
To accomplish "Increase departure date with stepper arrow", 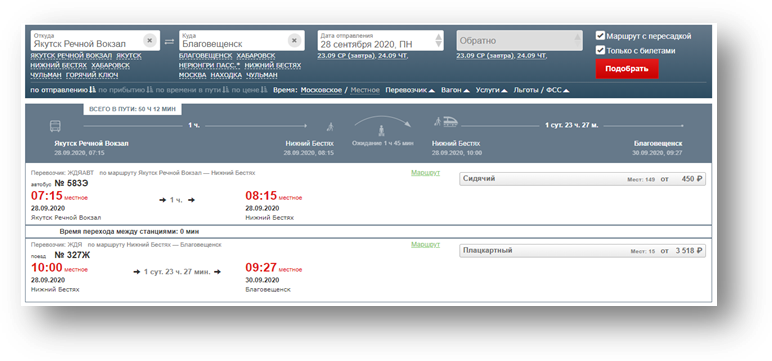I will coord(439,36).
